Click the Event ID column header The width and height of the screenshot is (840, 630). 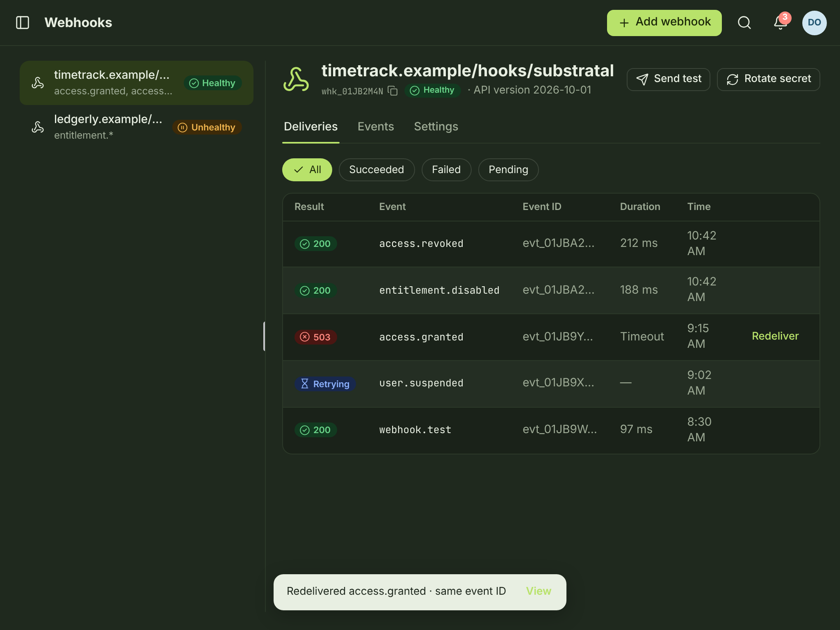[x=542, y=207]
